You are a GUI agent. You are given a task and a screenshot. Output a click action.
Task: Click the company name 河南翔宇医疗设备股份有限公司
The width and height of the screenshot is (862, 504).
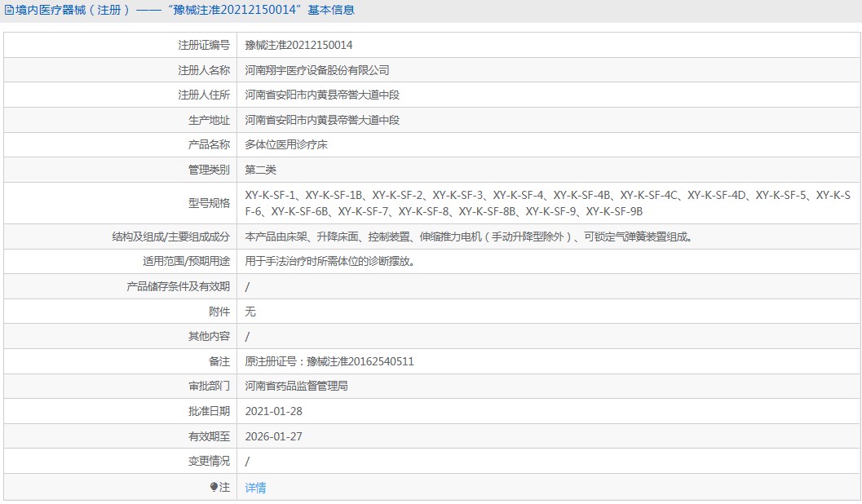tap(316, 70)
